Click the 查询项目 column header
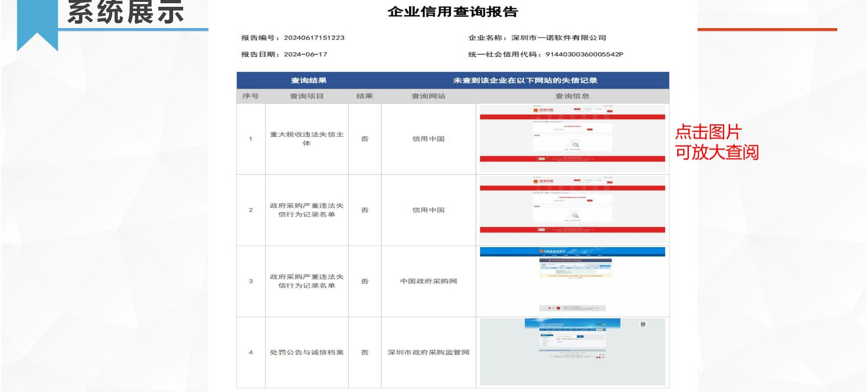 point(307,96)
